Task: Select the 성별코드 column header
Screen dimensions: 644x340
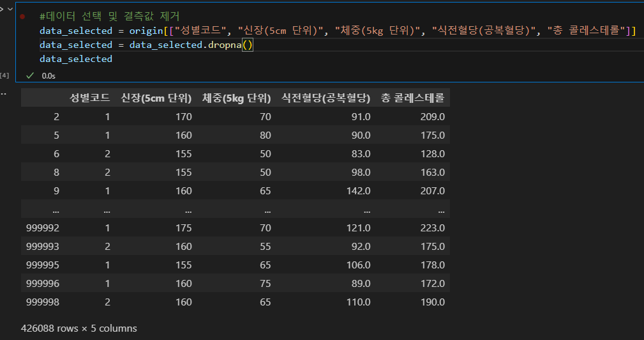Action: click(90, 98)
